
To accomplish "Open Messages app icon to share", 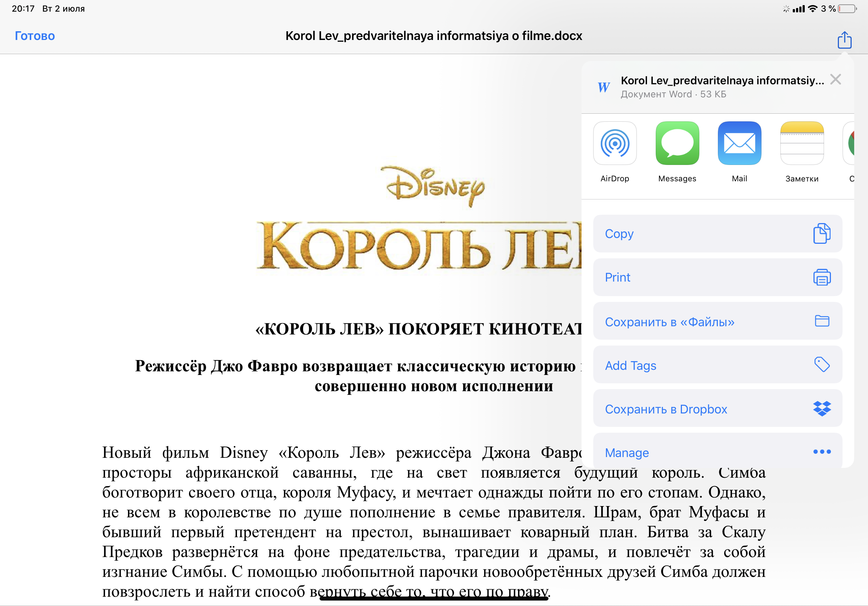I will [677, 143].
